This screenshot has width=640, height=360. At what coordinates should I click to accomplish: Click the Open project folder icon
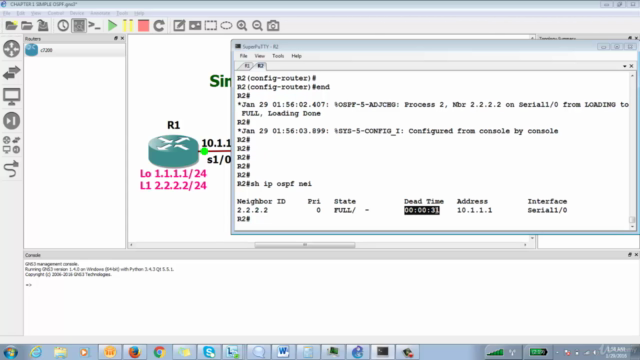pos(27,26)
